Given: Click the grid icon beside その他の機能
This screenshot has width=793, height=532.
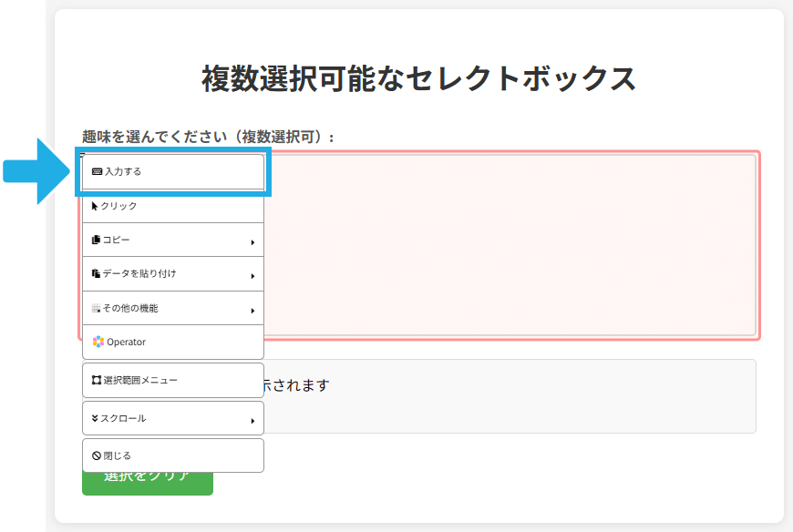Looking at the screenshot, I should [96, 309].
